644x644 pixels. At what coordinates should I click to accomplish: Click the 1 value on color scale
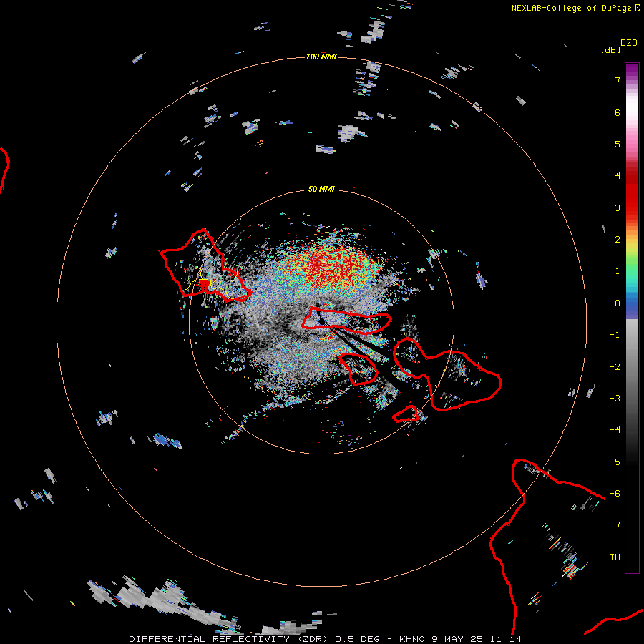[618, 271]
